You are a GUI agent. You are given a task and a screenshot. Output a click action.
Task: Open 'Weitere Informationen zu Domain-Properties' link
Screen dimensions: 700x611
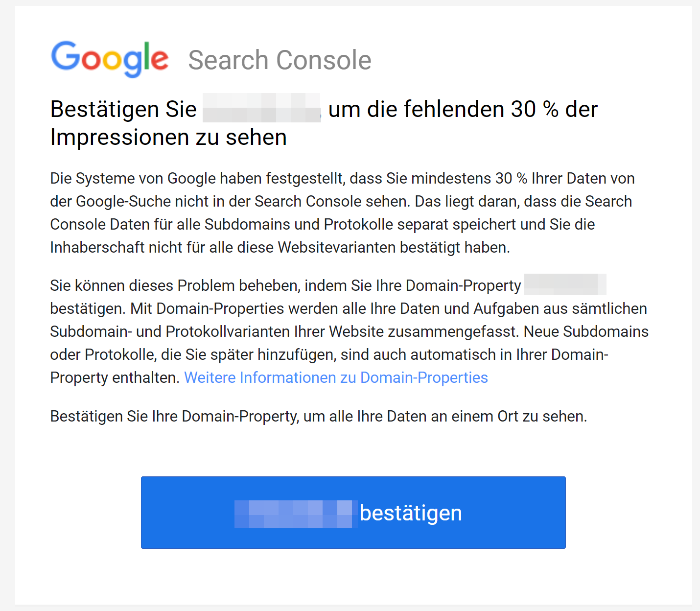coord(336,377)
